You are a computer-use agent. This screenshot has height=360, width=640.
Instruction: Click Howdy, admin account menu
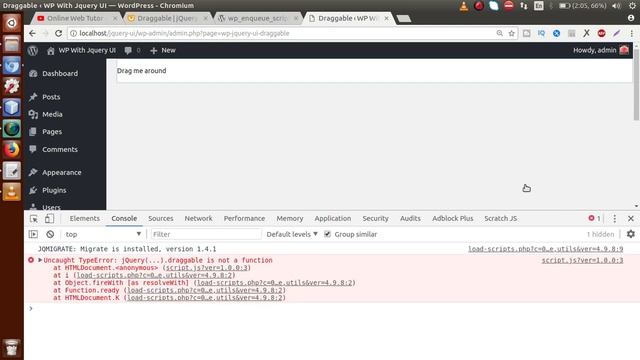[x=601, y=51]
